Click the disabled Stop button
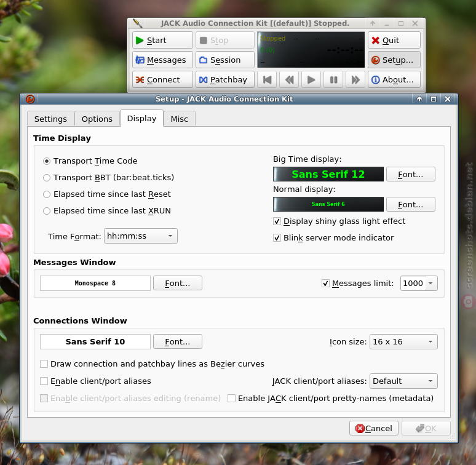Screen dimensions: 476x465 pyautogui.click(x=225, y=40)
